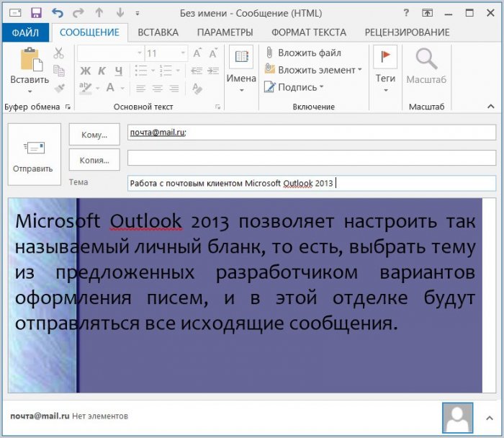Viewport: 504px width, 438px height.
Task: Click the Format Painter brush icon
Action: pos(59,88)
